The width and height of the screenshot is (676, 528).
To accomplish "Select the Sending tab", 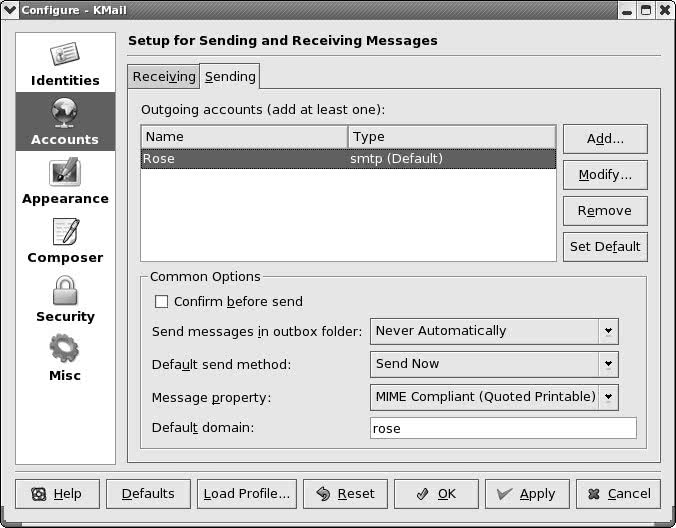I will coord(230,77).
